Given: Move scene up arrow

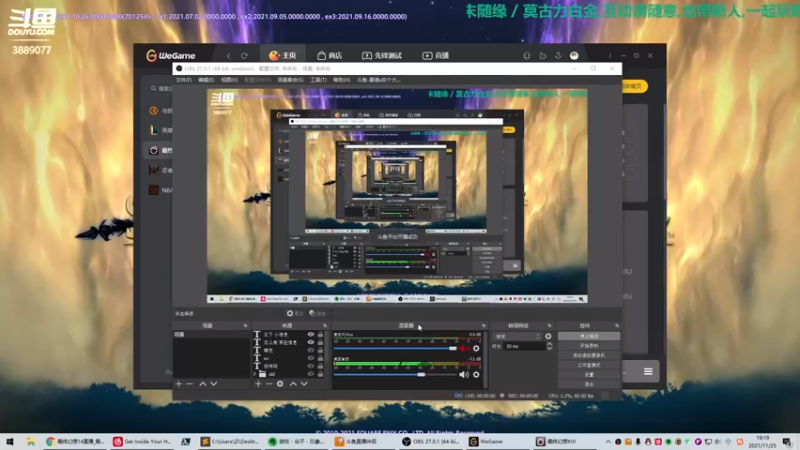Looking at the screenshot, I should click(203, 384).
